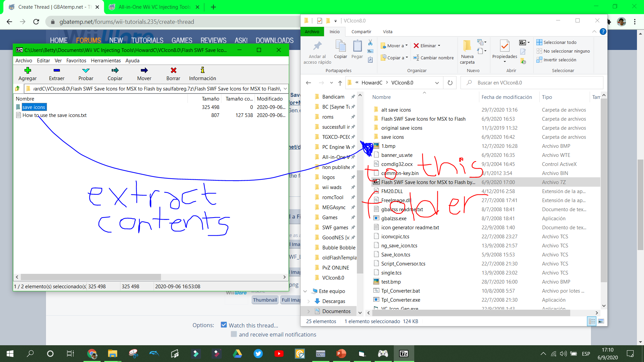Expand the Descargas tree node
Screen dimensions: 644x362
coord(309,301)
